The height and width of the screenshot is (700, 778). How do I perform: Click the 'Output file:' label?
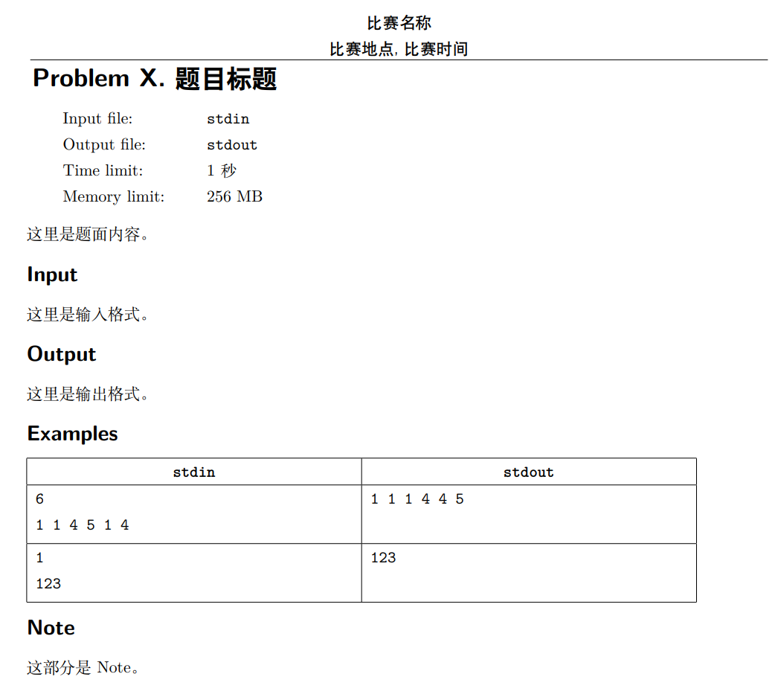[x=104, y=144]
